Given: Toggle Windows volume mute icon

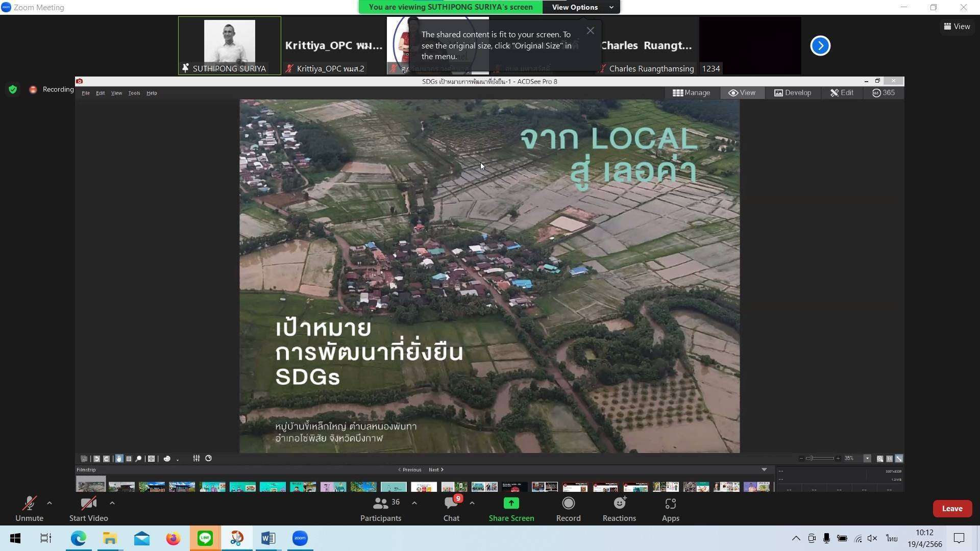Looking at the screenshot, I should tap(872, 538).
